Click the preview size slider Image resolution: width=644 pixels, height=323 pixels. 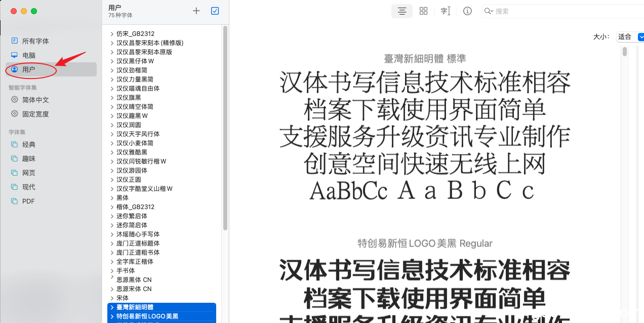click(625, 52)
